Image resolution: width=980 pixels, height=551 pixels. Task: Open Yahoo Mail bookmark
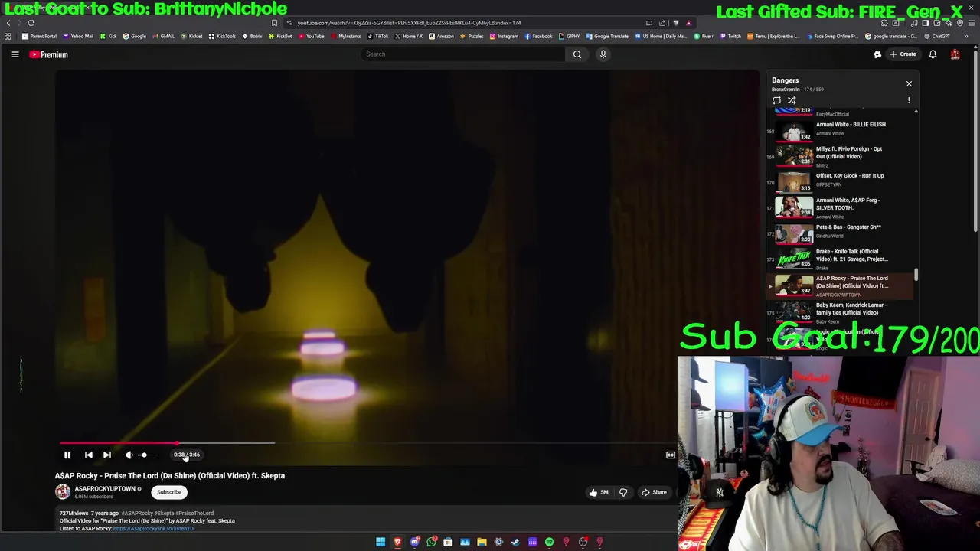click(78, 36)
